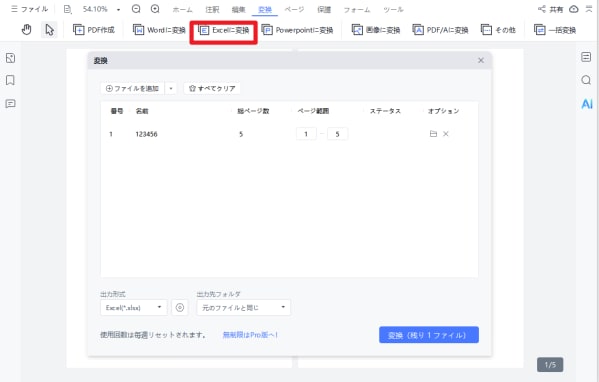Click the ページ範囲 column header

pos(313,111)
